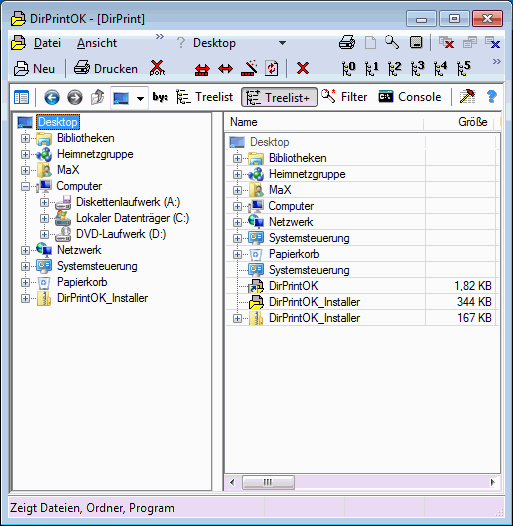513x526 pixels.
Task: Click the red X export icon
Action: tap(157, 68)
